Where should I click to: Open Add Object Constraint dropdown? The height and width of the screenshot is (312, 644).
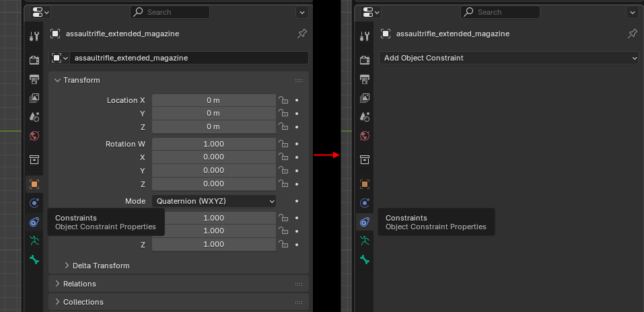[x=509, y=58]
